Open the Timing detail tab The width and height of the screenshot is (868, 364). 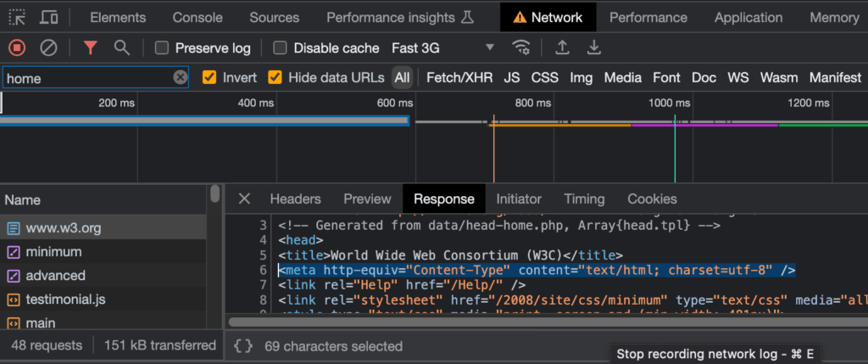[584, 199]
